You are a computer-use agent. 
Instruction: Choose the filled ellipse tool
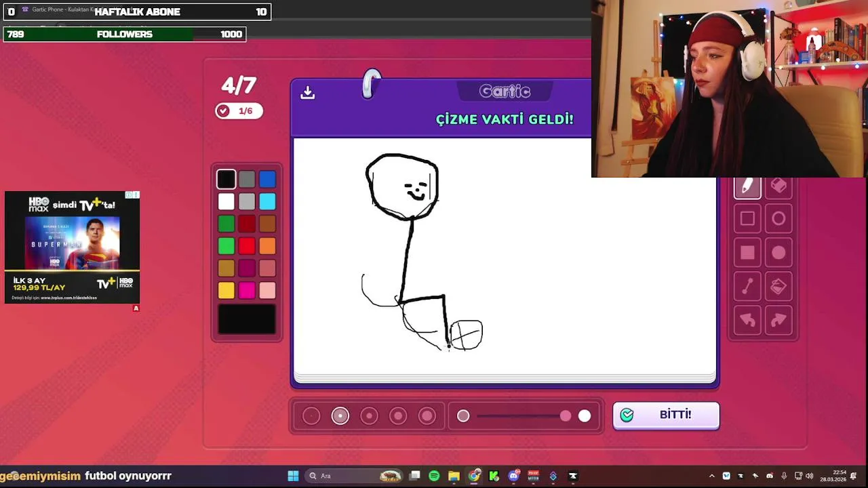[778, 253]
